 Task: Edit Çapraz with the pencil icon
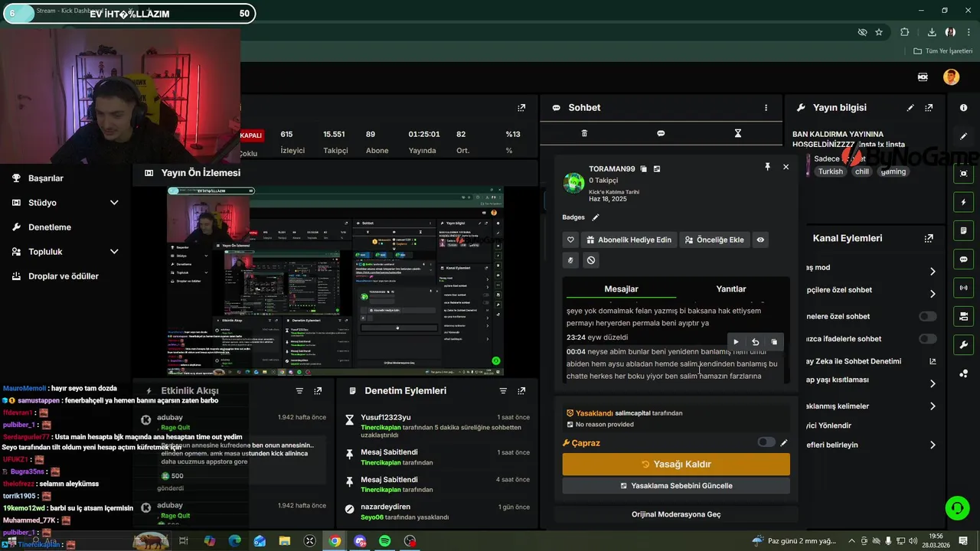coord(784,442)
